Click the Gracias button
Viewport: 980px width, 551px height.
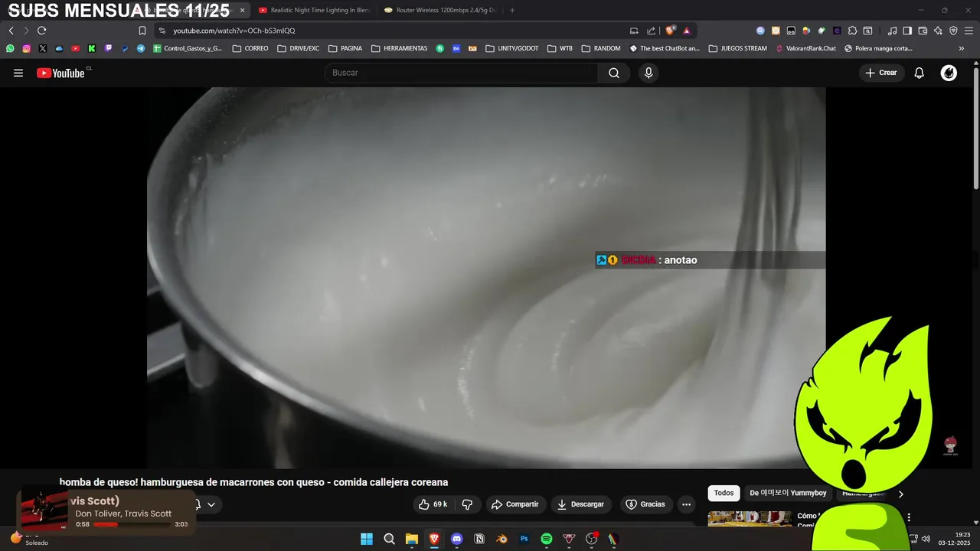point(645,504)
